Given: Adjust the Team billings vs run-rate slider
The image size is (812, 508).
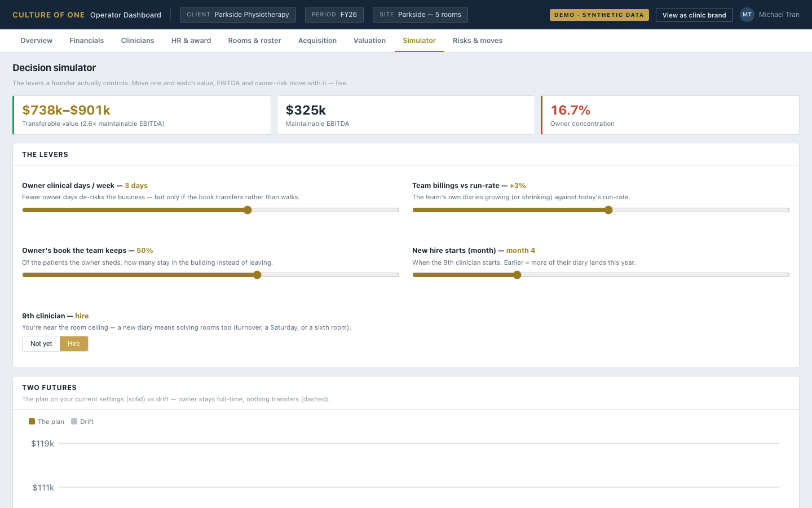Looking at the screenshot, I should coord(601,210).
